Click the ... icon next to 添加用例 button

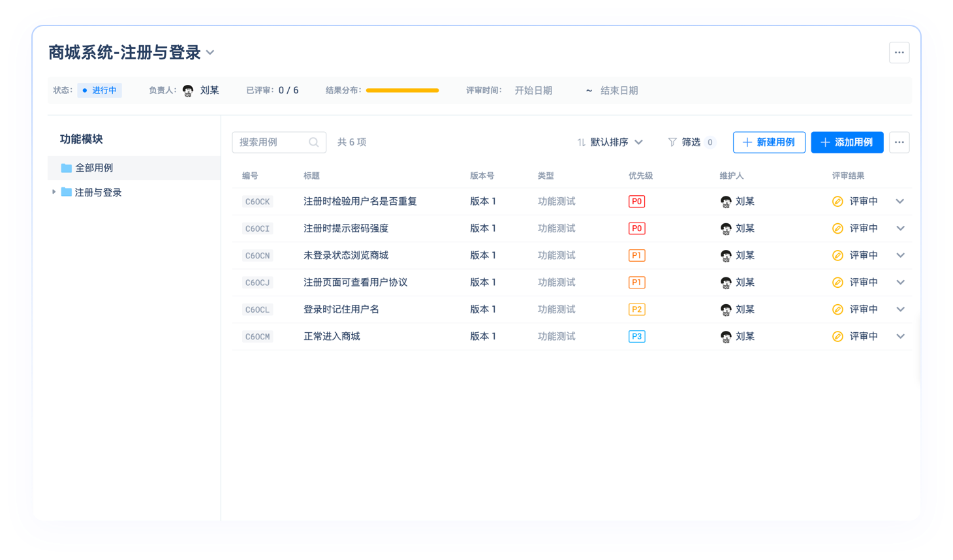899,142
